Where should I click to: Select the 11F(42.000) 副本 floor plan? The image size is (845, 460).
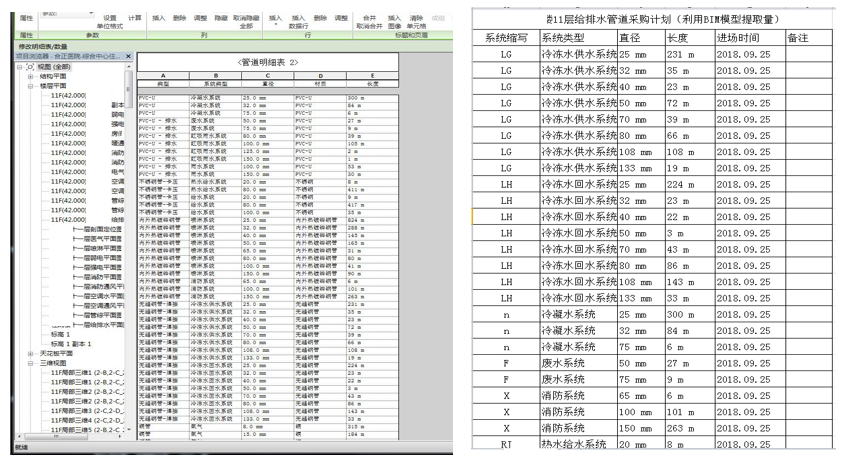click(87, 105)
